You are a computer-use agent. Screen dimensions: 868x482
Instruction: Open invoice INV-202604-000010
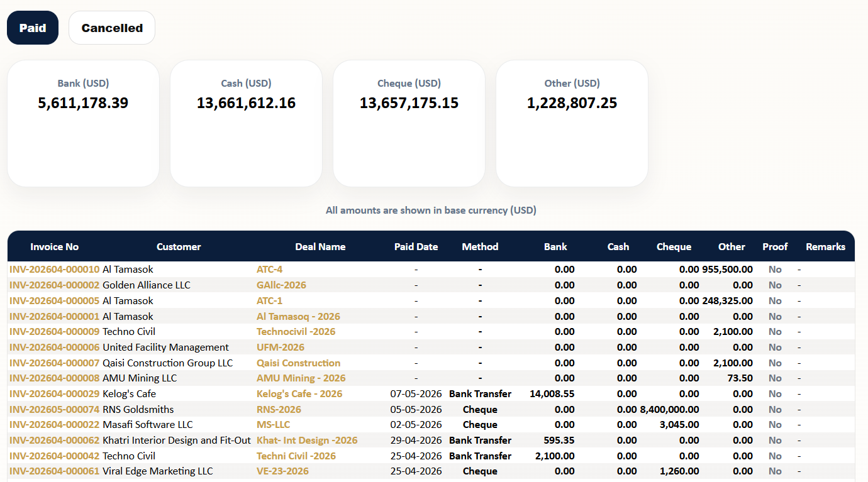(55, 270)
